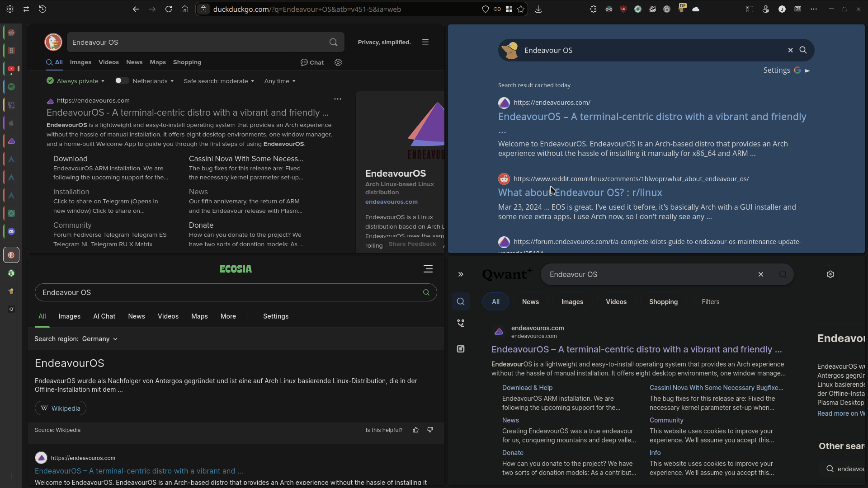Switch to the Apple tab in vertical tab bar
The width and height of the screenshot is (868, 488).
[11, 123]
